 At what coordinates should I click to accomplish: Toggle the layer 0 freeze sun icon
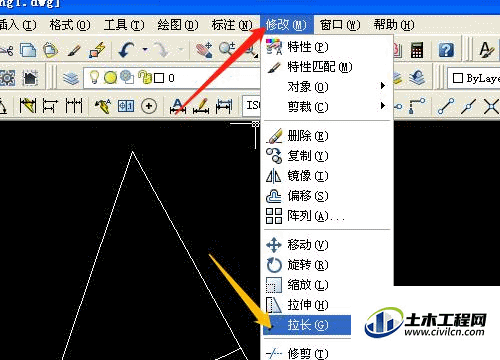pyautogui.click(x=110, y=78)
